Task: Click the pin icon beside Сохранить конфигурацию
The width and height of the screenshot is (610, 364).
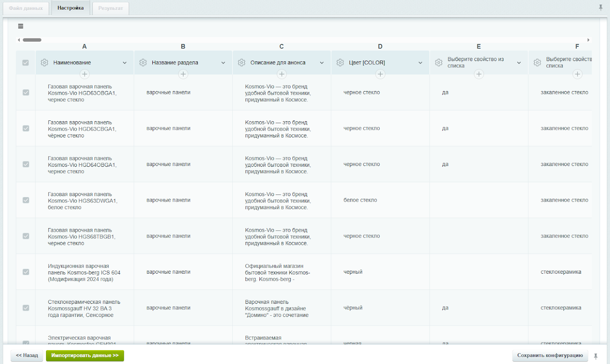Action: click(596, 356)
